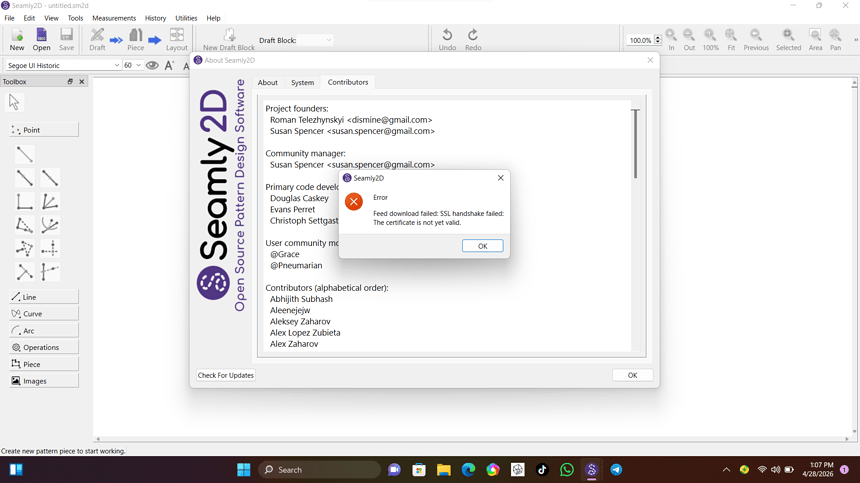Select the arc-and-line intersection point tool
The width and height of the screenshot is (860, 483).
[50, 225]
